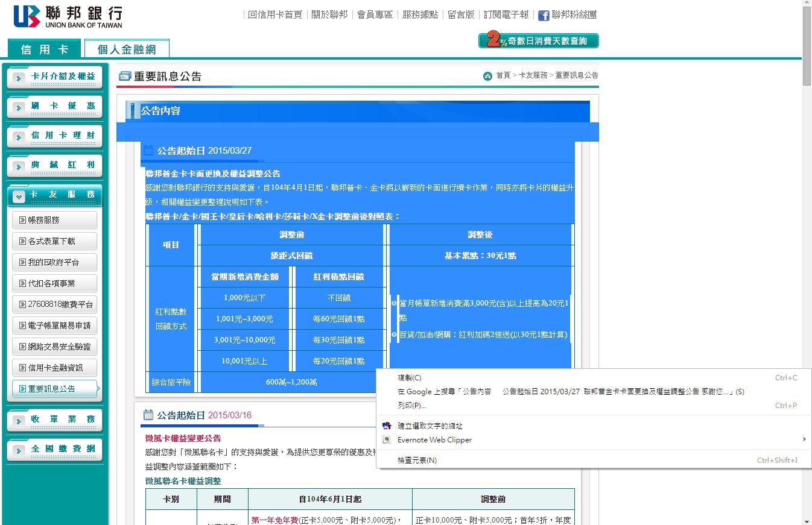Open the Facebook 聯邦粉絲團 icon link
The image size is (812, 525).
543,16
